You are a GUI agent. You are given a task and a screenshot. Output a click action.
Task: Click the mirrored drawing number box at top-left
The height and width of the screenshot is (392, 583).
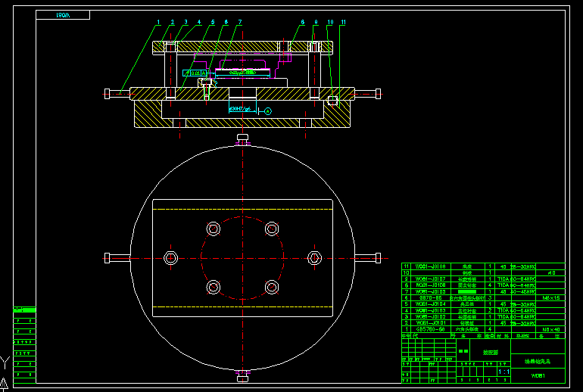pyautogui.click(x=63, y=15)
